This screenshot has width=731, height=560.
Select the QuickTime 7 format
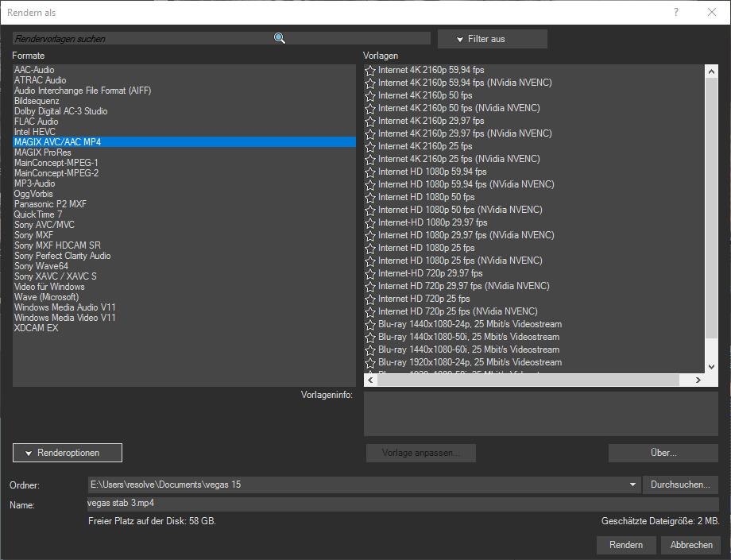point(184,214)
